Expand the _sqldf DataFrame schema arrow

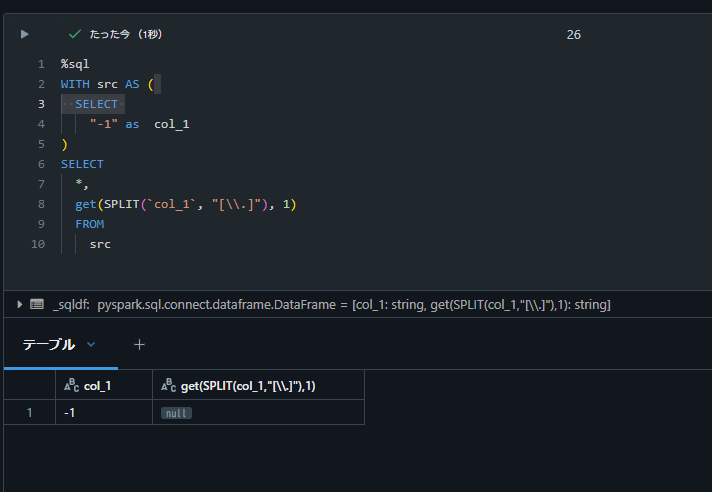tap(20, 304)
